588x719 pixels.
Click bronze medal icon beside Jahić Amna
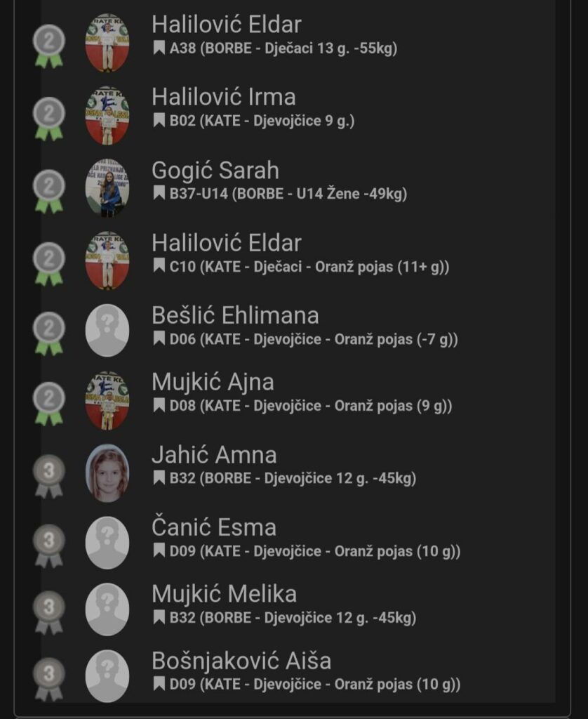tap(48, 477)
